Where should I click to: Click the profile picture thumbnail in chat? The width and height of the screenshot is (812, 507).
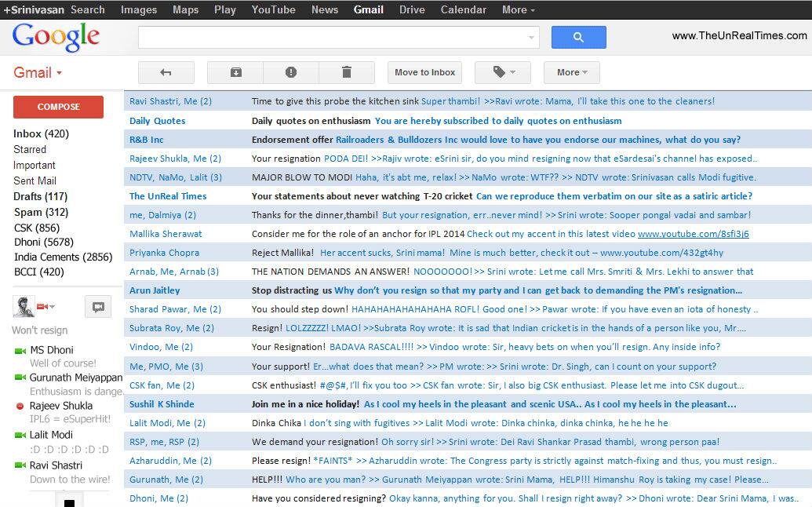tap(24, 307)
